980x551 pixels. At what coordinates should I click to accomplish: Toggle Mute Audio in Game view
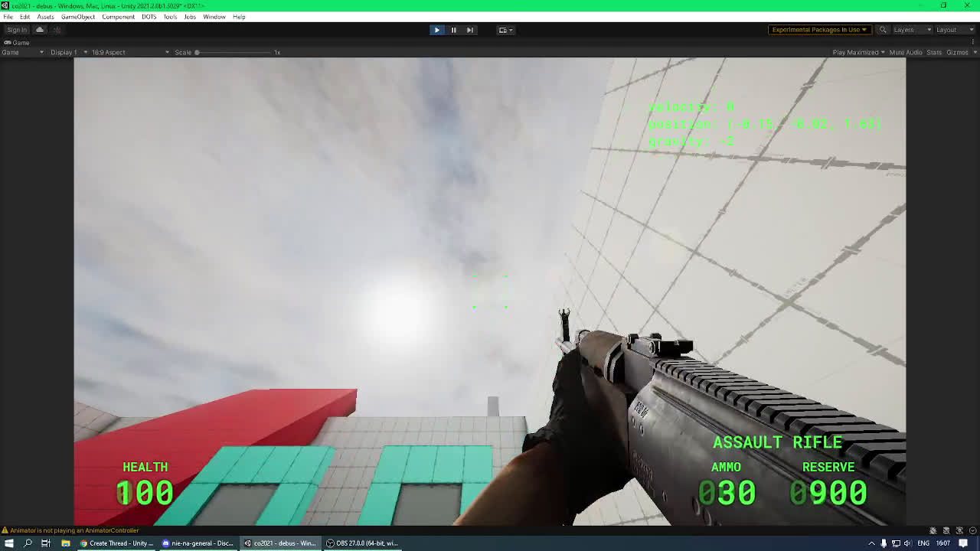coord(905,52)
